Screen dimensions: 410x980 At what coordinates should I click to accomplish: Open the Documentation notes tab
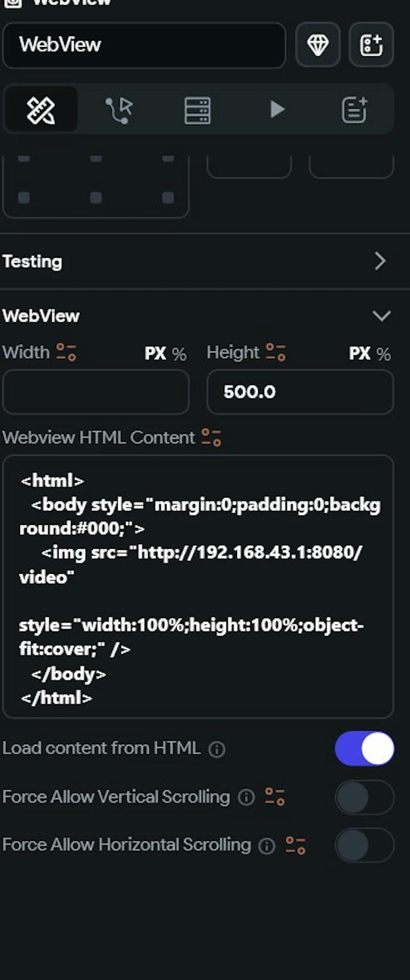pos(355,110)
